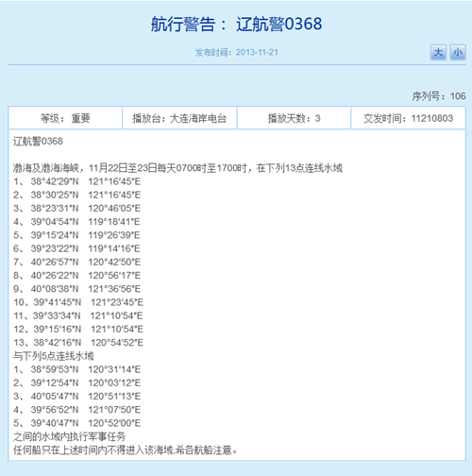
Task: Click the 辽航警0368 line in the body
Action: click(x=38, y=142)
